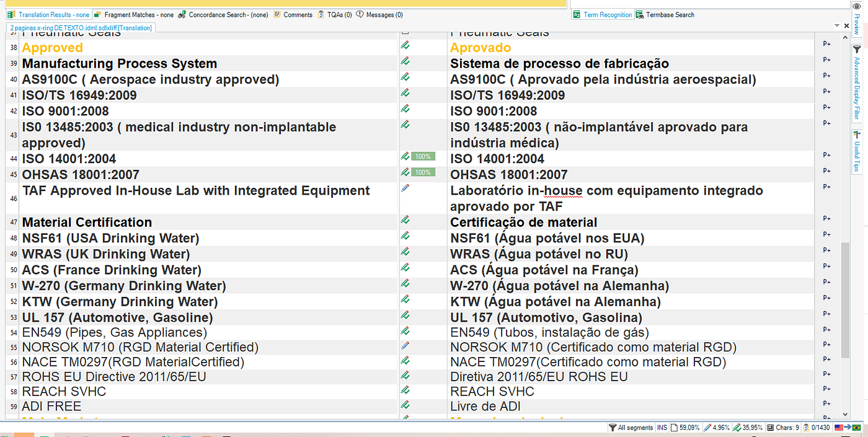The width and height of the screenshot is (868, 437).
Task: Click the status icon for KTW row
Action: point(405,299)
